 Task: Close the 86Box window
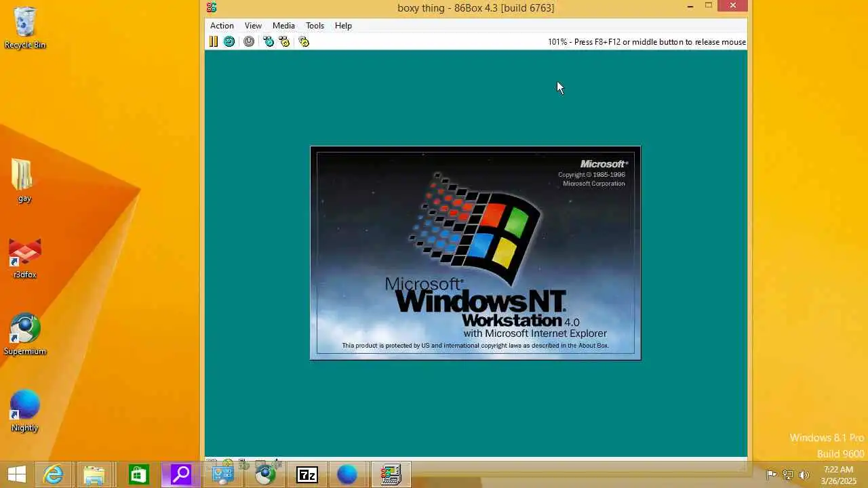coord(732,6)
